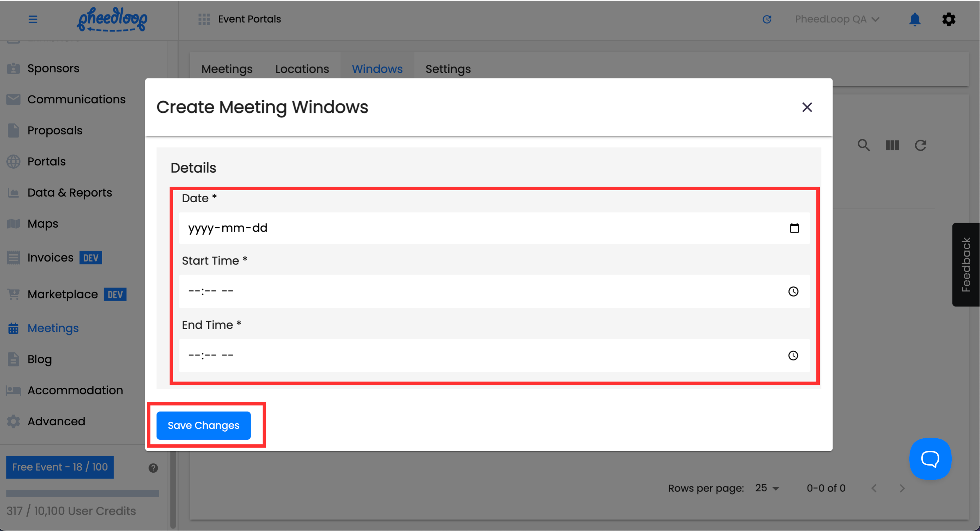Switch to the Settings tab
Screen dimensions: 980x531
coord(448,69)
